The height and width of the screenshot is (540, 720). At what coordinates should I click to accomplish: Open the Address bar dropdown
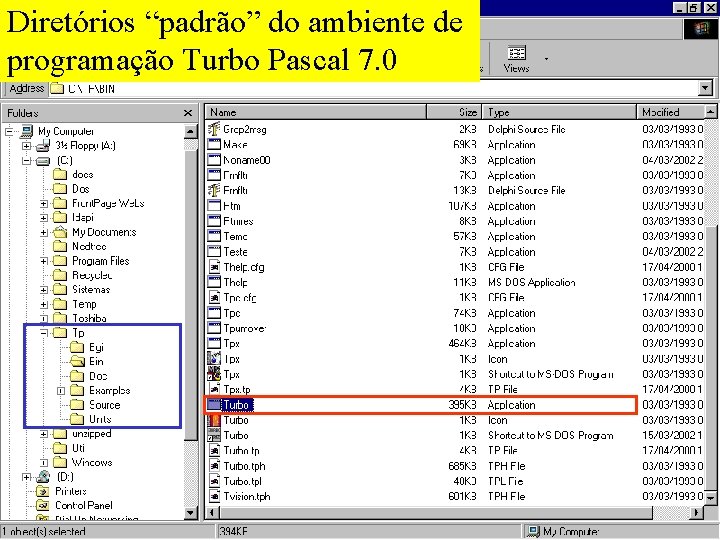(x=705, y=88)
